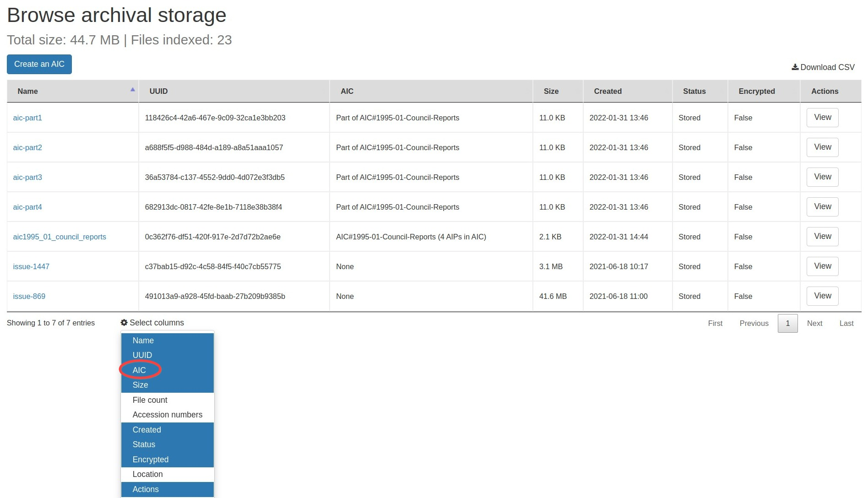Open the aic1995_01_council_reports link

tap(60, 237)
